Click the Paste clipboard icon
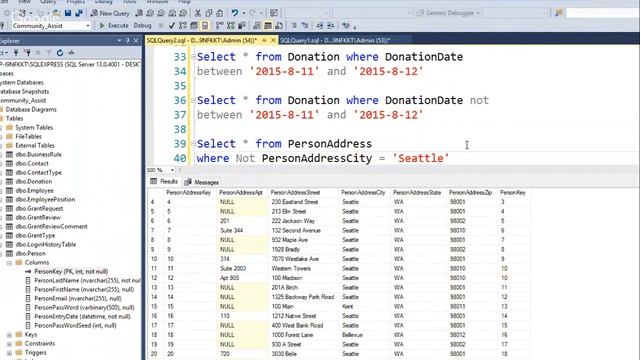Image resolution: width=640 pixels, height=360 pixels. pos(220,13)
